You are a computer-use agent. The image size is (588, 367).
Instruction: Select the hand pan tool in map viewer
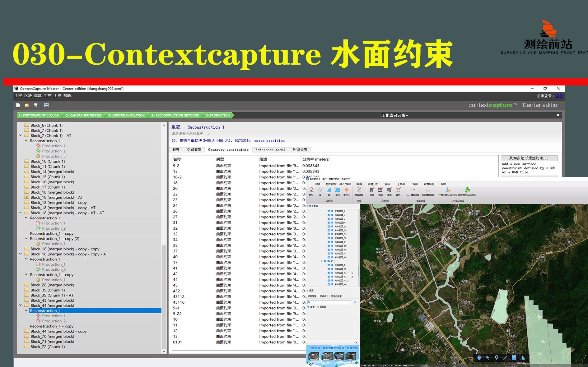(x=479, y=358)
